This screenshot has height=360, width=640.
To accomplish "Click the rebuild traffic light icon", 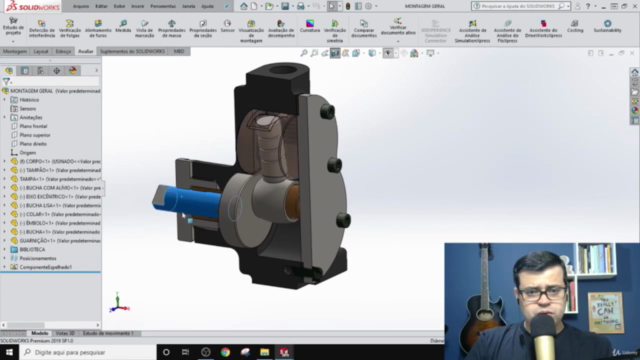I will 348,6.
